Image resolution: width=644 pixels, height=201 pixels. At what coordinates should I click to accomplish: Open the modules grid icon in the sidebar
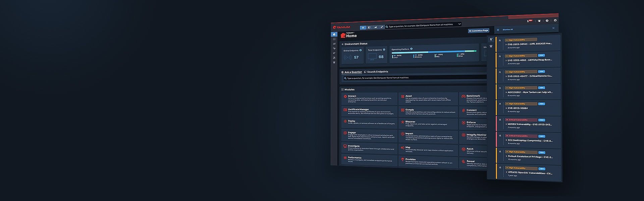(x=334, y=39)
